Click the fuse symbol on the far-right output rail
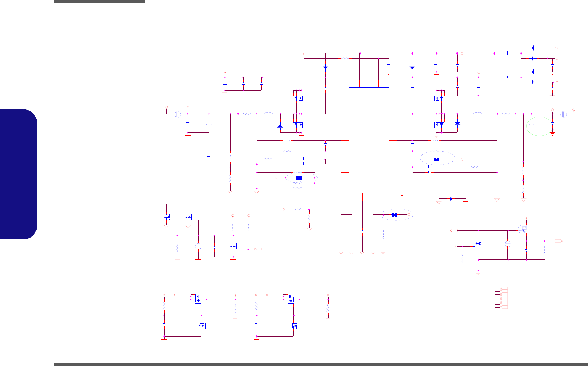This screenshot has height=366, width=588. click(564, 114)
